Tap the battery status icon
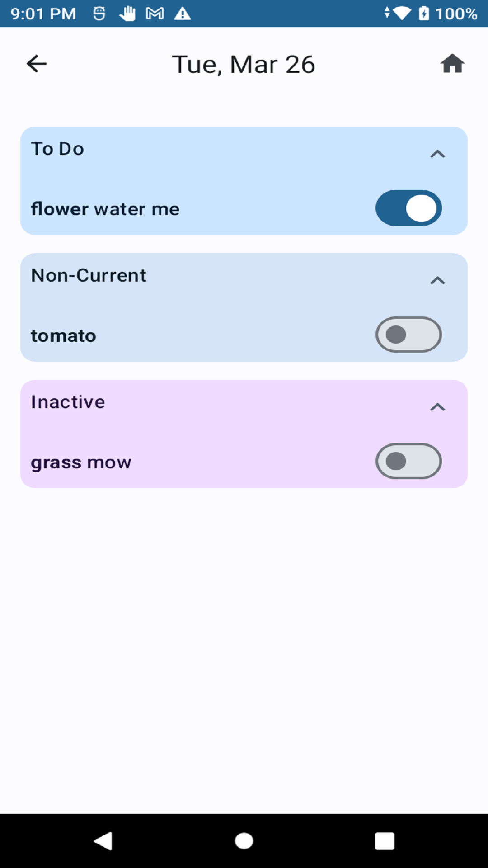The width and height of the screenshot is (488, 868). point(424,14)
